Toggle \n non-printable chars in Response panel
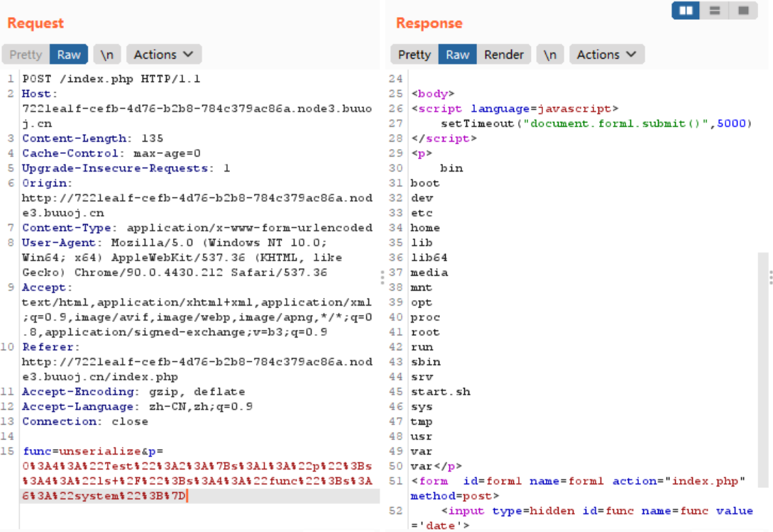 click(x=550, y=55)
